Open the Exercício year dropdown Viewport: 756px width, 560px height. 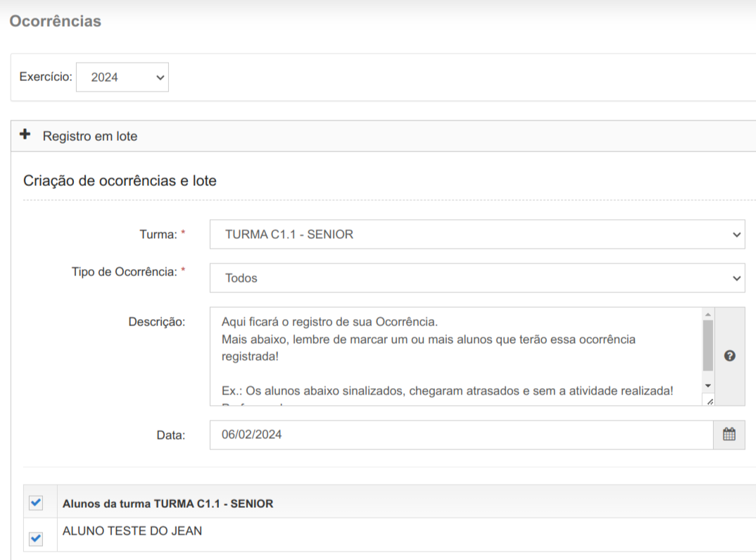[x=122, y=77]
